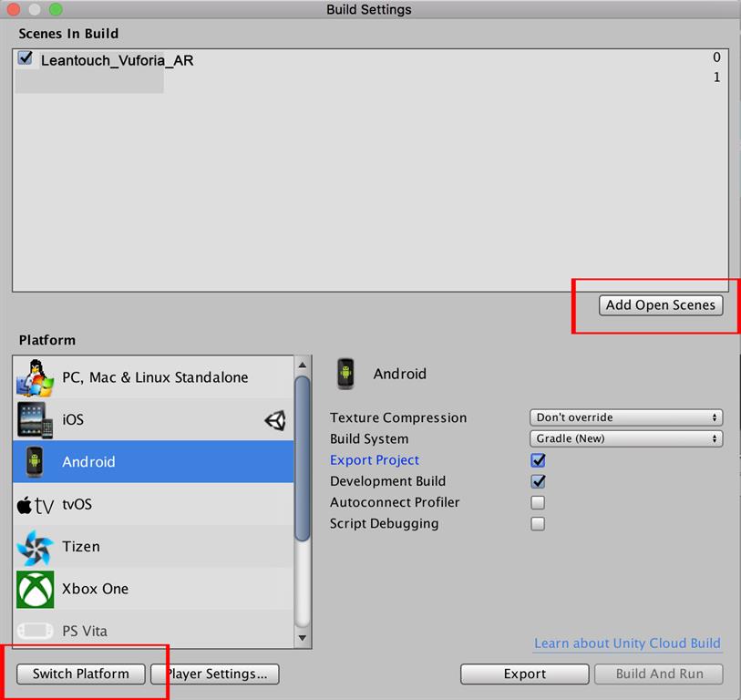This screenshot has width=741, height=700.
Task: Click the Unity logo beside iOS
Action: coord(275,419)
